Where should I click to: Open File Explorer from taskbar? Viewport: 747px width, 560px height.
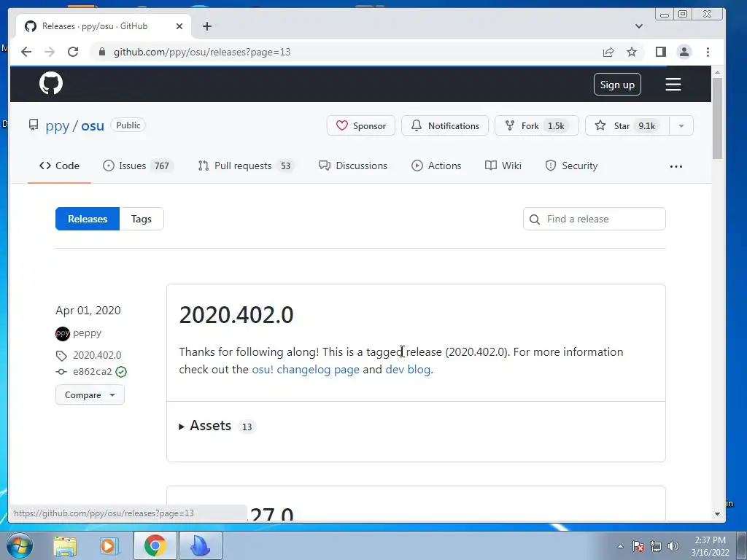(65, 545)
